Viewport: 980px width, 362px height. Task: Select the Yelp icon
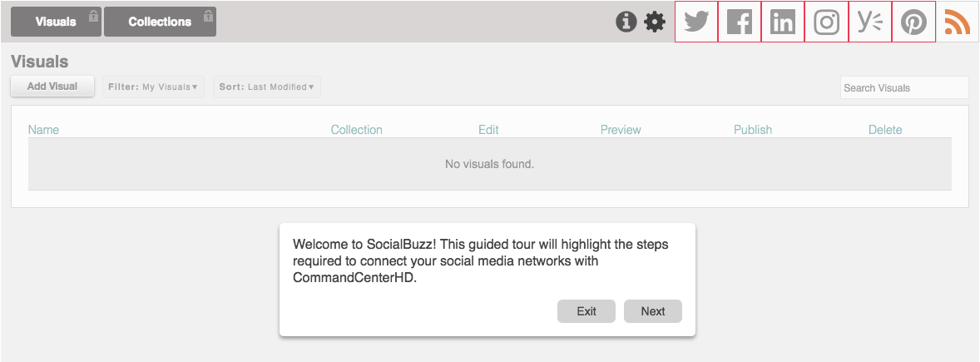coord(870,22)
